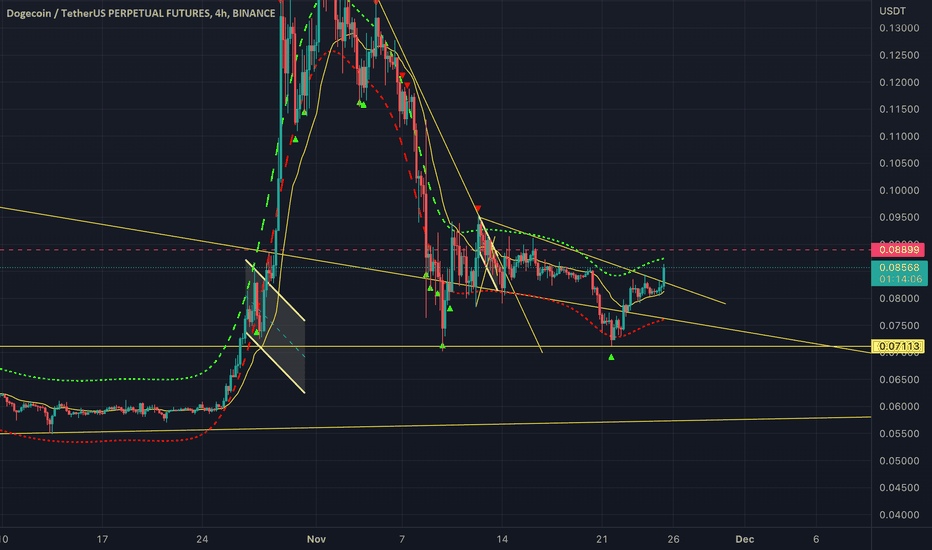Click the 6 date label after Dec

[x=816, y=539]
